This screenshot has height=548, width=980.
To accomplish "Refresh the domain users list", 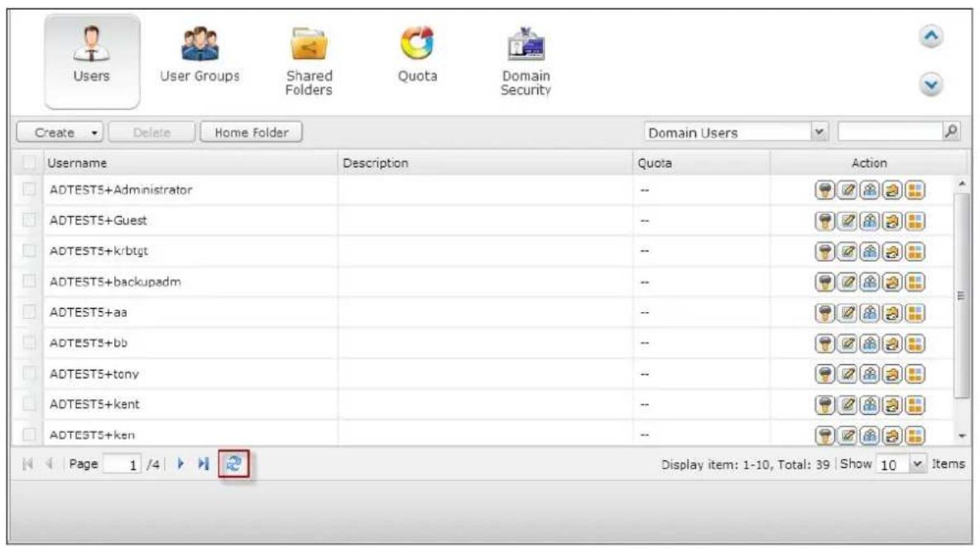I will [233, 464].
